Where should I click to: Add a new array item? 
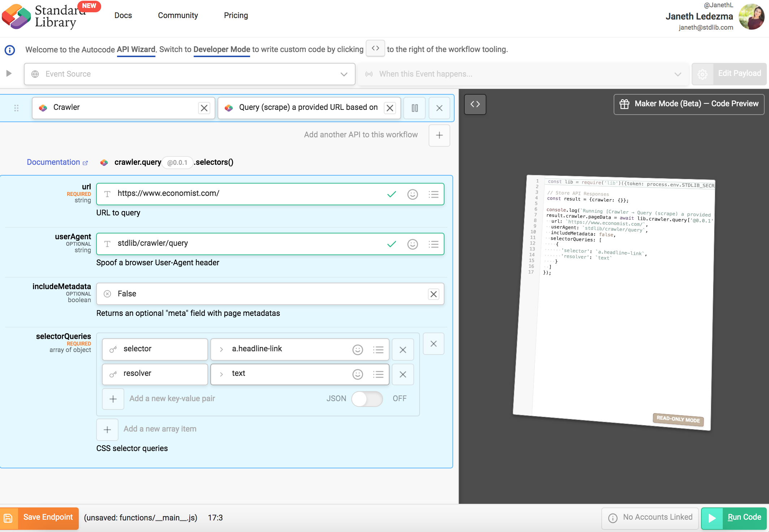[107, 429]
